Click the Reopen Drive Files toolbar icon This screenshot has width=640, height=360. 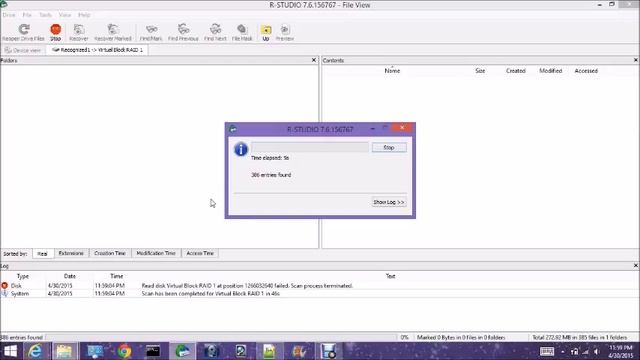[23, 32]
